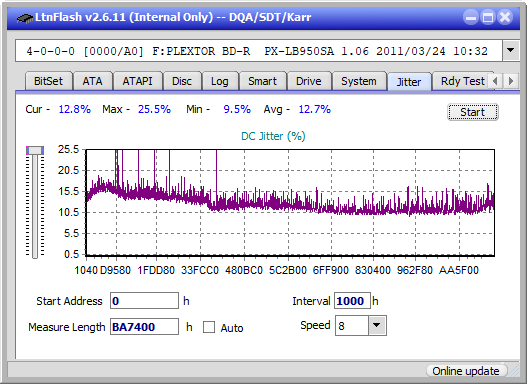Open the drive selection dropdown arrow
527x384 pixels.
pos(511,51)
